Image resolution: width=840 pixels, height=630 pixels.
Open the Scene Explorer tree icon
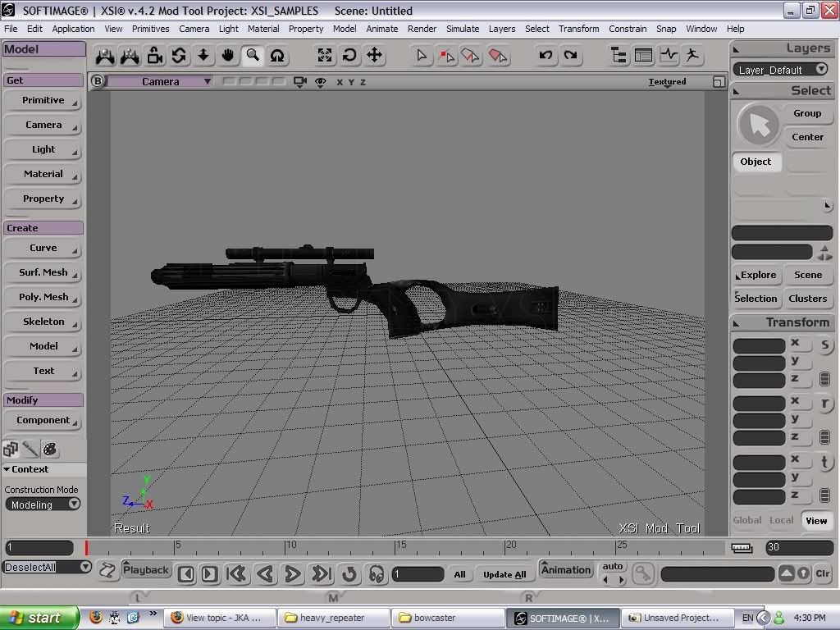tap(619, 55)
